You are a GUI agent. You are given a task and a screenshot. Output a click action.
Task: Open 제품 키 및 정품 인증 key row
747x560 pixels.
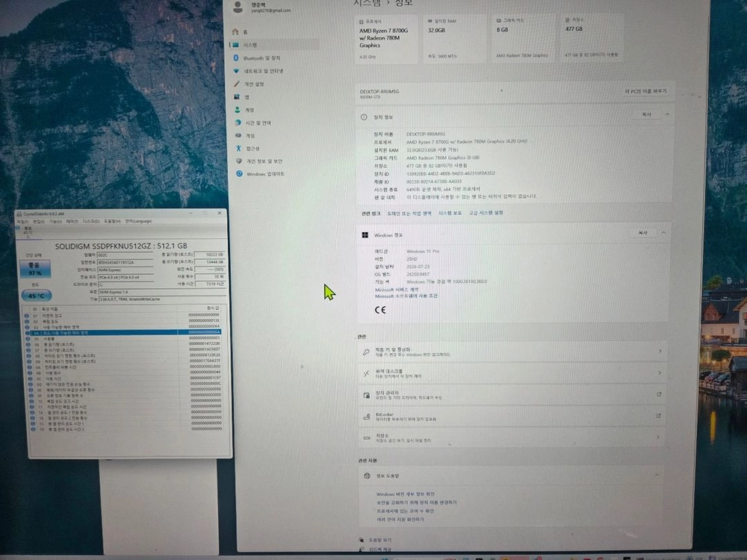click(514, 352)
